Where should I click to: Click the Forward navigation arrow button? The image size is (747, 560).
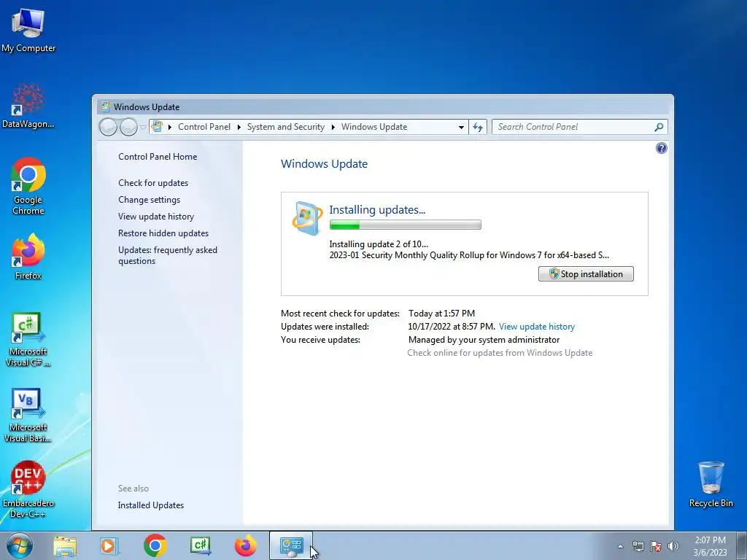click(128, 127)
